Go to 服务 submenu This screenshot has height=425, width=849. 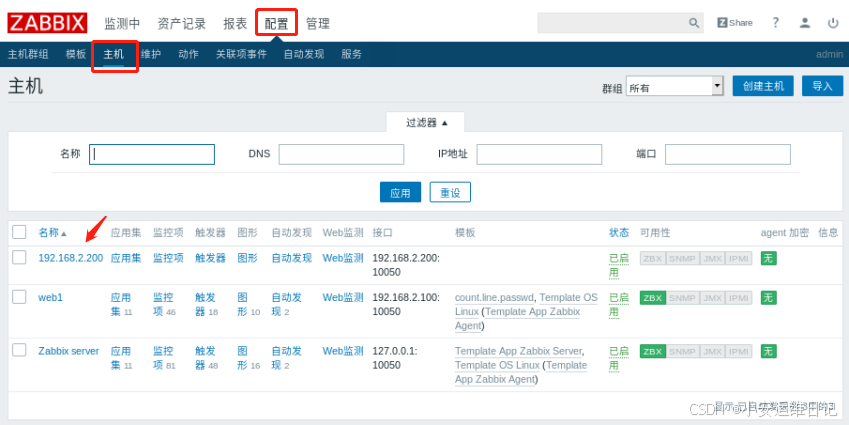click(x=351, y=54)
